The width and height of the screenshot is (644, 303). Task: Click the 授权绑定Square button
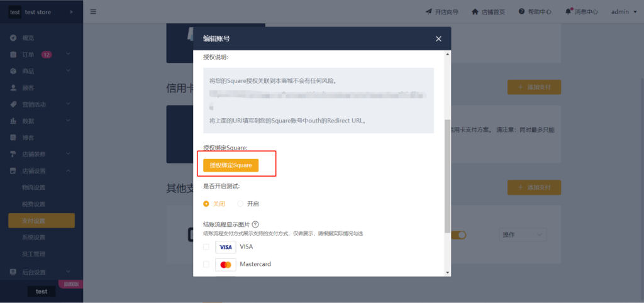(231, 165)
